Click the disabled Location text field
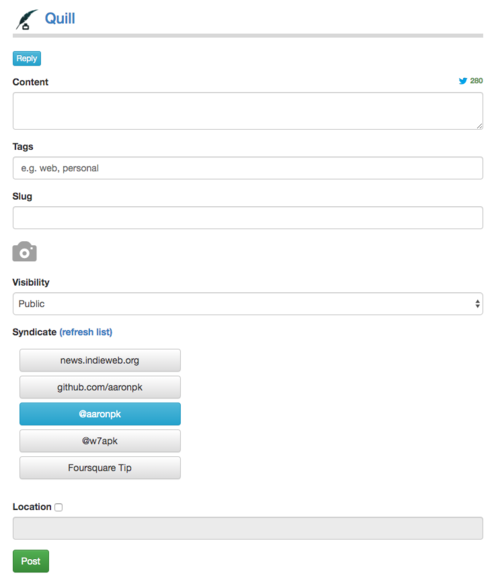This screenshot has width=500, height=586. pos(248,528)
